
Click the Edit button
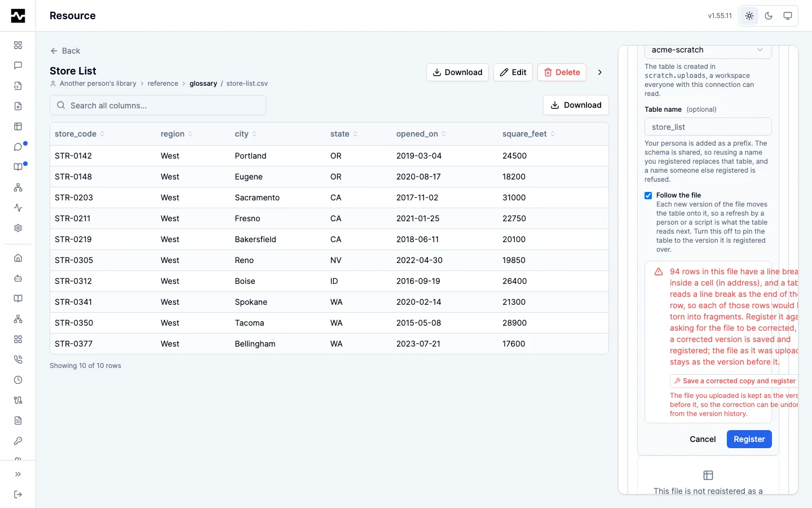[513, 72]
